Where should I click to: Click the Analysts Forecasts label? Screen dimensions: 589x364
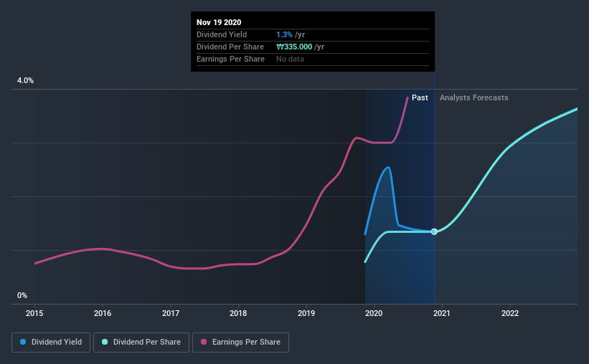(x=474, y=97)
